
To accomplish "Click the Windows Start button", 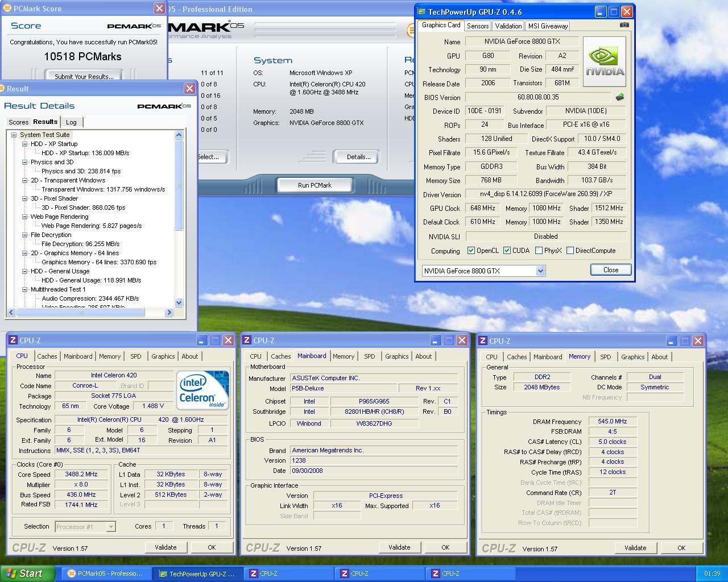I will click(x=27, y=573).
